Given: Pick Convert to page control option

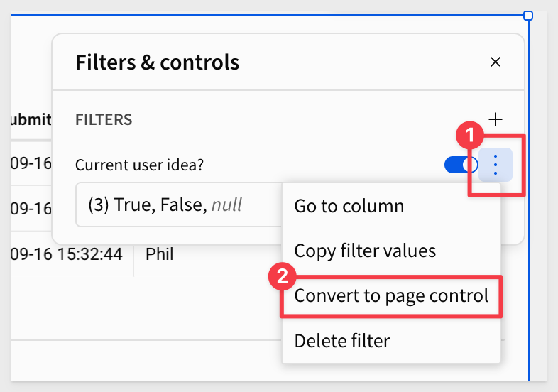Looking at the screenshot, I should [x=391, y=296].
